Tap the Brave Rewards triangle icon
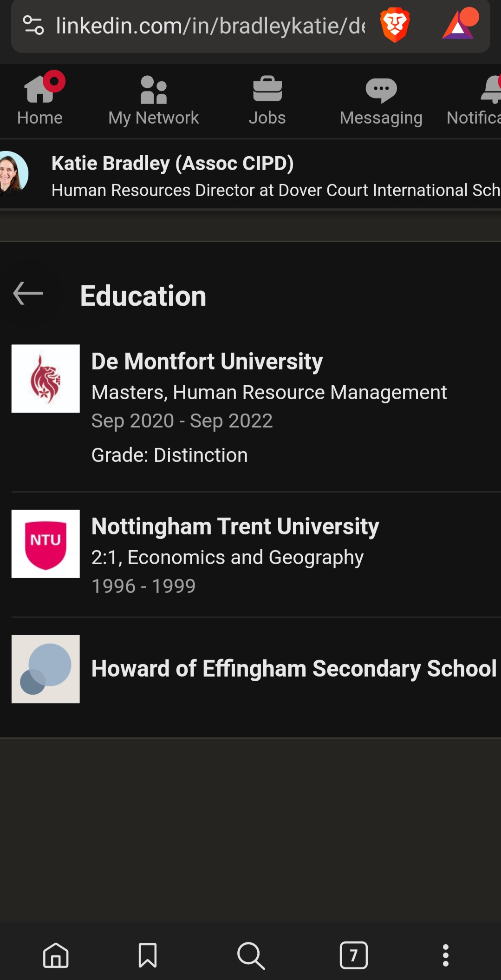Image resolution: width=501 pixels, height=980 pixels. click(x=460, y=24)
